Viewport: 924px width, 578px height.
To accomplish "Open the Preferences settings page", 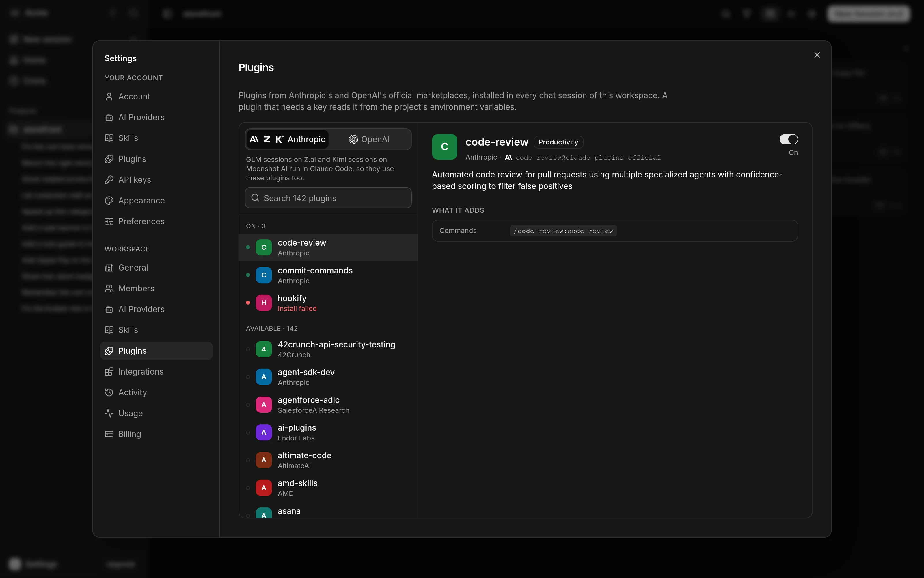I will 156,221.
